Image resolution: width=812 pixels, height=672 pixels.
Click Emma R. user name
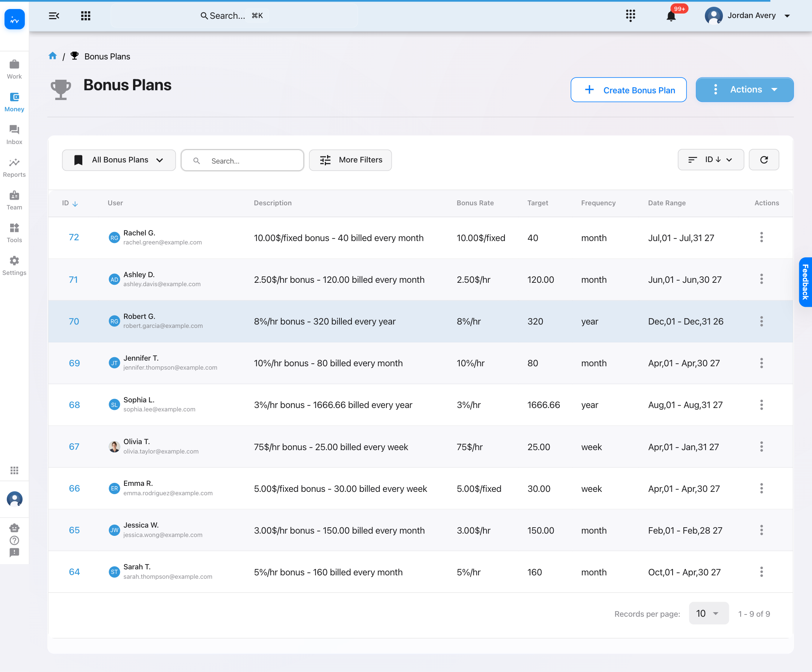pyautogui.click(x=138, y=483)
